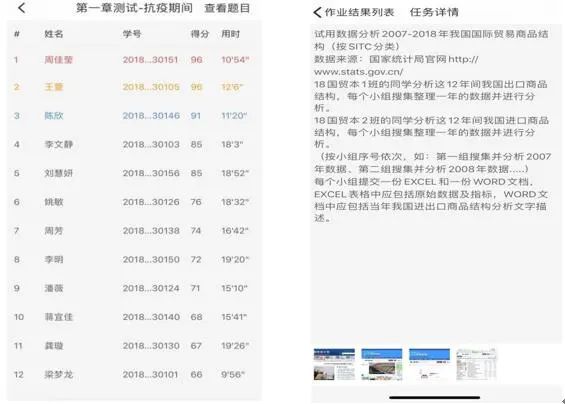Screen dimensions: 565x404
Task: Select student 姚敏 in the ranking
Action: [x=54, y=202]
